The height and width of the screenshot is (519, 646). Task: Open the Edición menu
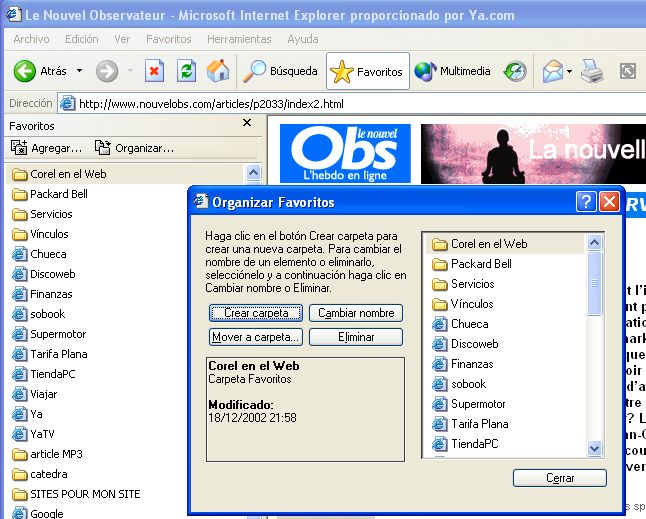tap(82, 39)
